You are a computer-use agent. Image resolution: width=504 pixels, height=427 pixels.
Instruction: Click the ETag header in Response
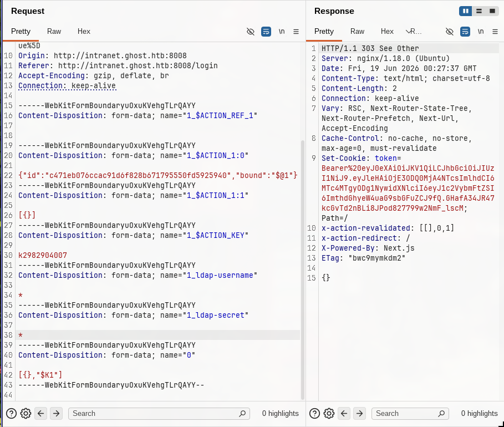click(364, 258)
